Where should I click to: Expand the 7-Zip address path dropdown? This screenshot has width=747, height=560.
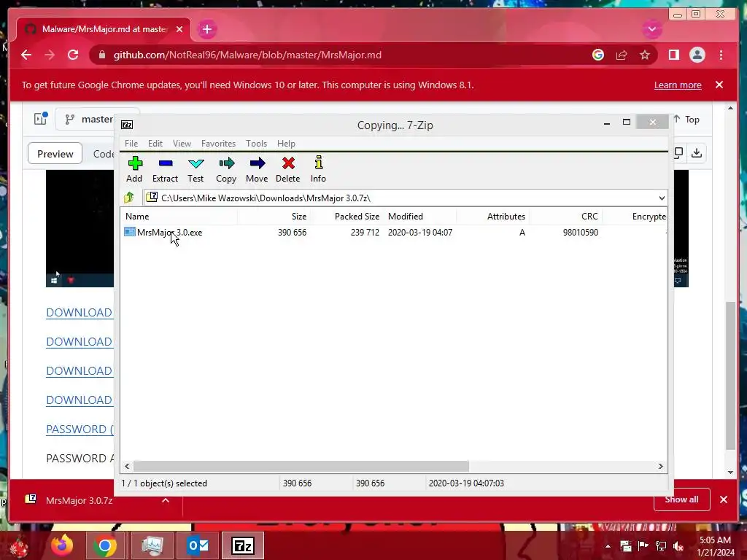tap(662, 198)
